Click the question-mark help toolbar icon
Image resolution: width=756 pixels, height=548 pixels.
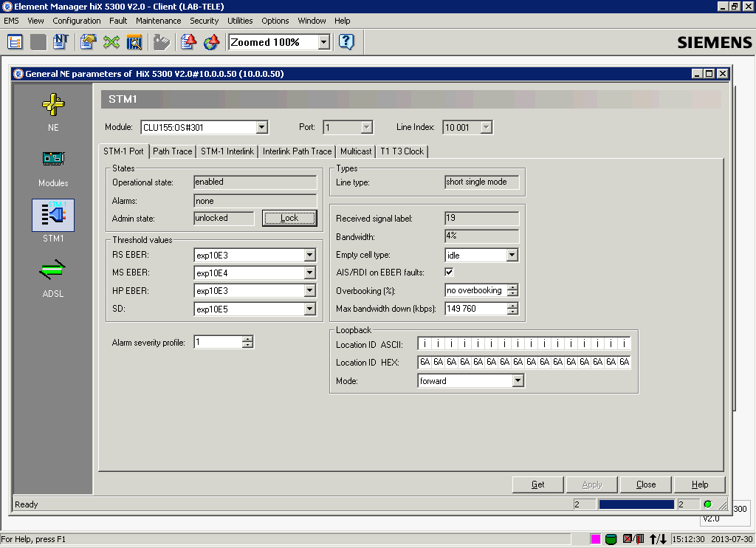pos(346,42)
